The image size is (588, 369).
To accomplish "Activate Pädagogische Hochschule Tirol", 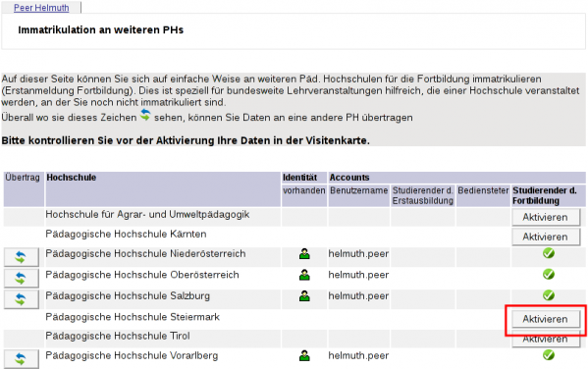I will [546, 340].
